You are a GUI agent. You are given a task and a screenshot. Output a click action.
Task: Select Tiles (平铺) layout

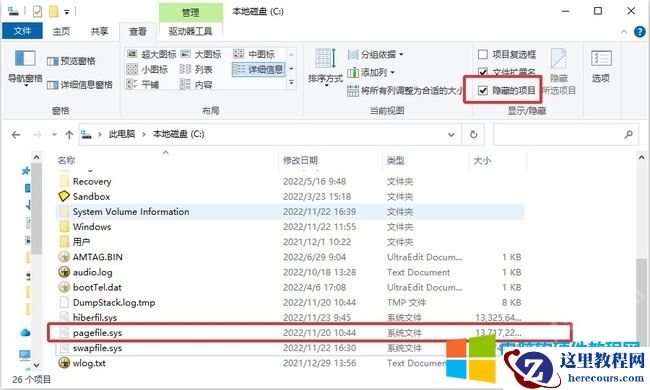coord(143,85)
